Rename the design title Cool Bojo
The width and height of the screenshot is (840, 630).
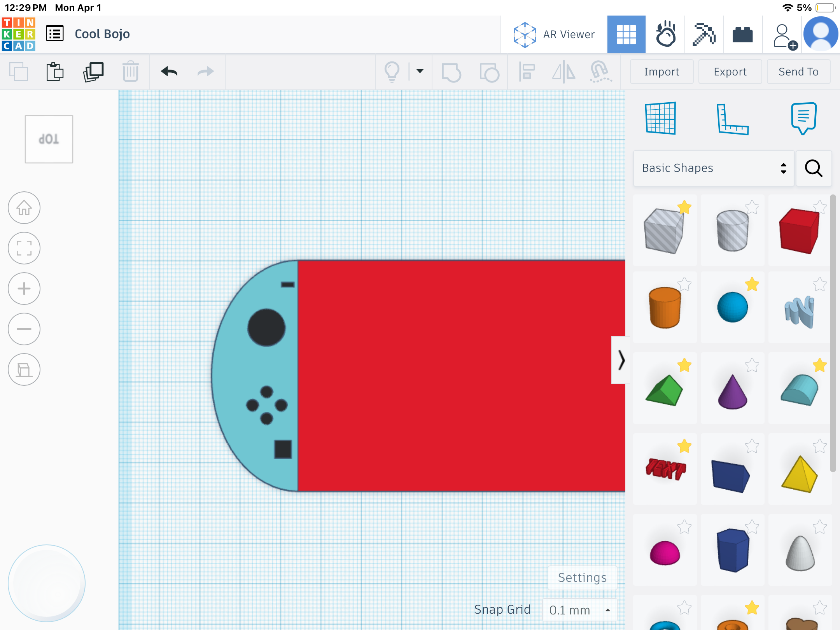tap(102, 34)
